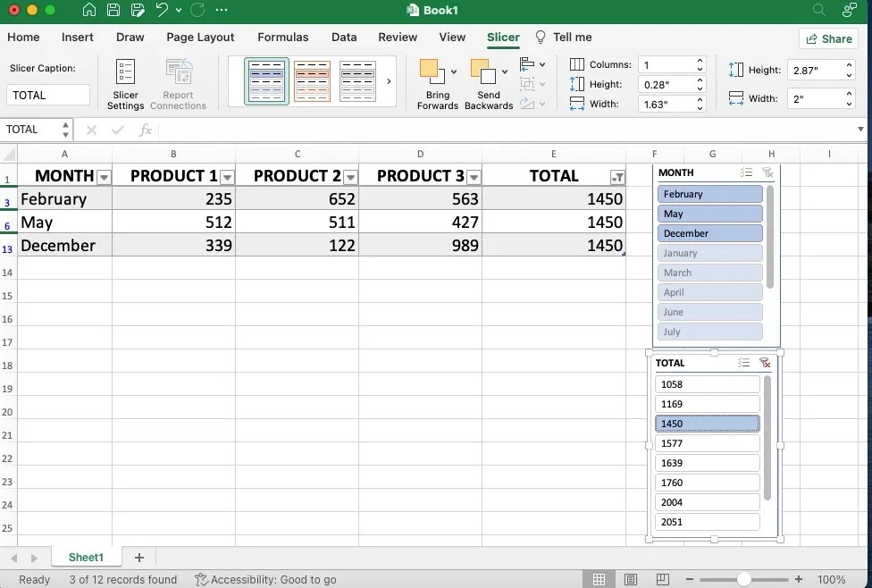
Task: Adjust the zoom slider in the status bar
Action: coord(744,579)
